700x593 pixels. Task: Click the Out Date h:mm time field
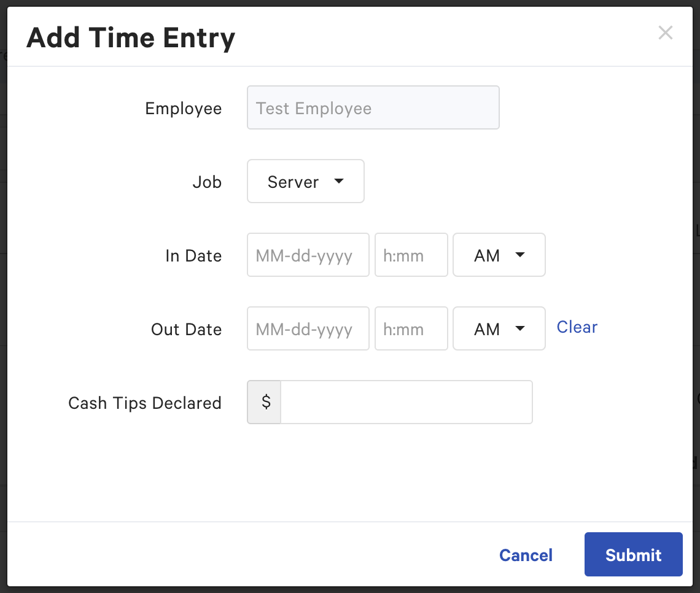point(411,328)
